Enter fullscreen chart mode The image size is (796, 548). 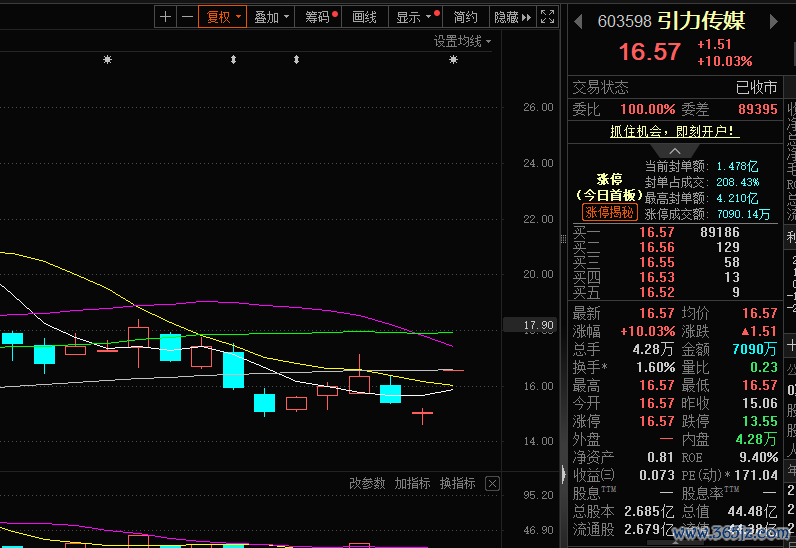click(547, 17)
